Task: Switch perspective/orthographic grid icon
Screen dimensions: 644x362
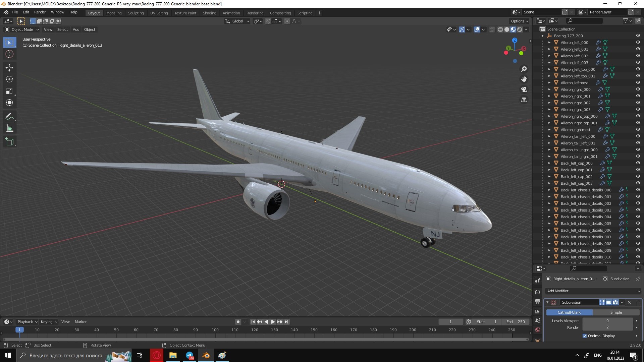Action: pyautogui.click(x=524, y=100)
